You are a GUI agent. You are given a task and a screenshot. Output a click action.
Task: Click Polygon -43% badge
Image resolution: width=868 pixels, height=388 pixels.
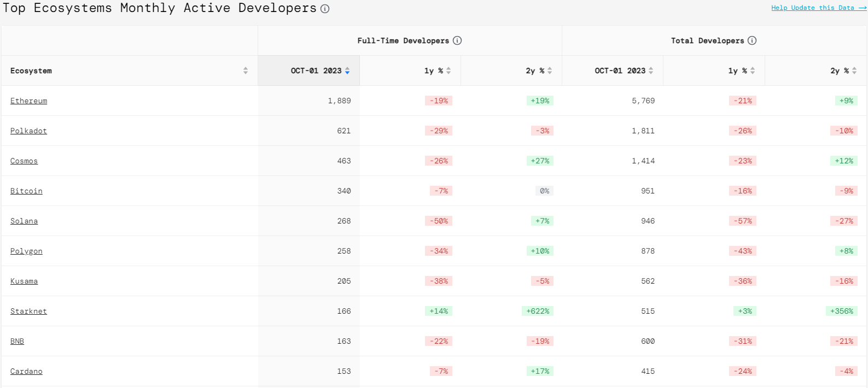(743, 251)
